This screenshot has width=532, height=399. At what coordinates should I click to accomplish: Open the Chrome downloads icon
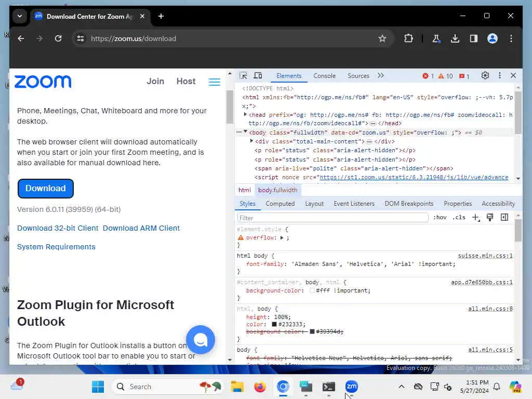click(x=455, y=38)
